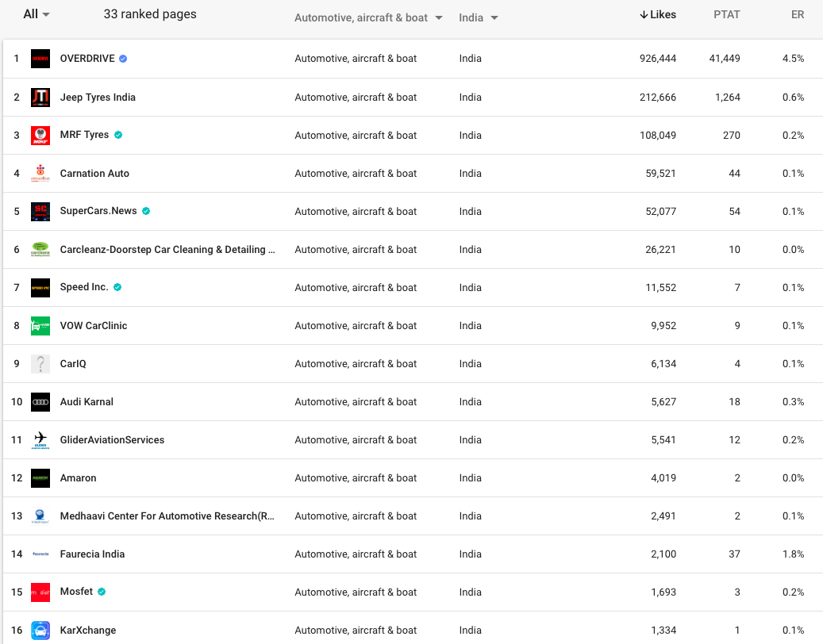Screen dimensions: 823x644
Task: Open the All filter dropdown
Action: (37, 14)
